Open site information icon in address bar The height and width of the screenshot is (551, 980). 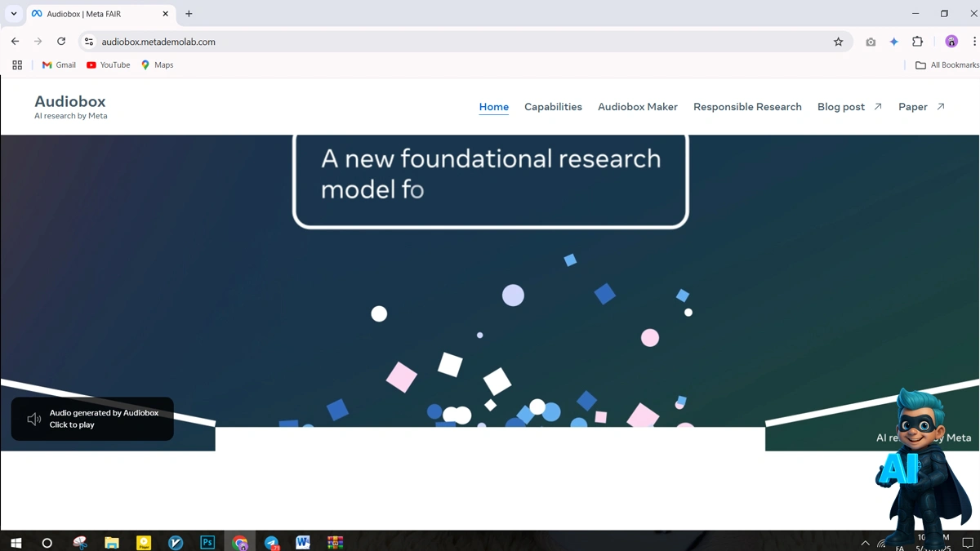89,42
